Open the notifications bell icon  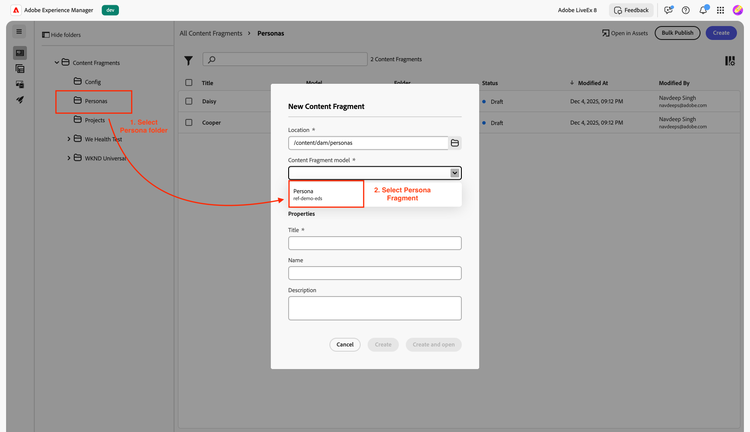pos(703,10)
